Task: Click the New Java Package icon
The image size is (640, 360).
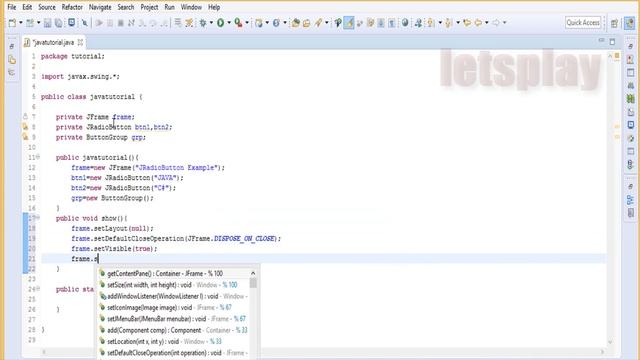Action: [x=259, y=23]
